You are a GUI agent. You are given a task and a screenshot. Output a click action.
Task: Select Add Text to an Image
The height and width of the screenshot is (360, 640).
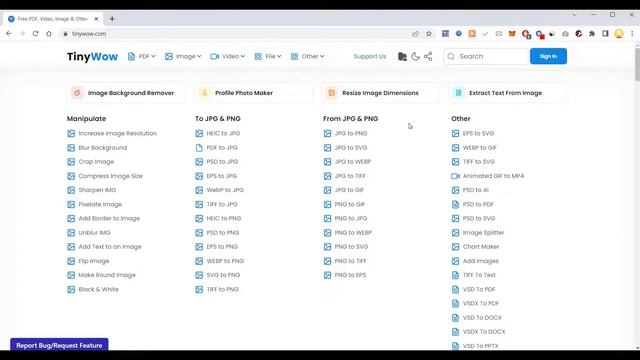[x=110, y=247]
